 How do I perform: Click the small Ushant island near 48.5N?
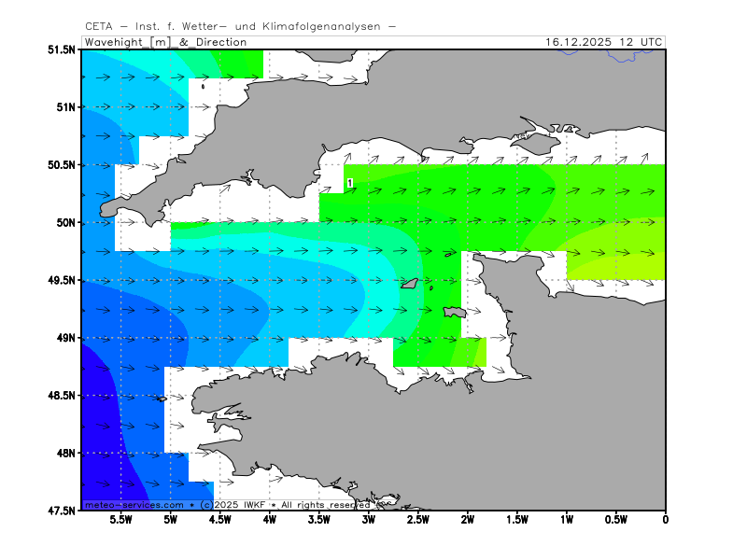click(x=161, y=399)
